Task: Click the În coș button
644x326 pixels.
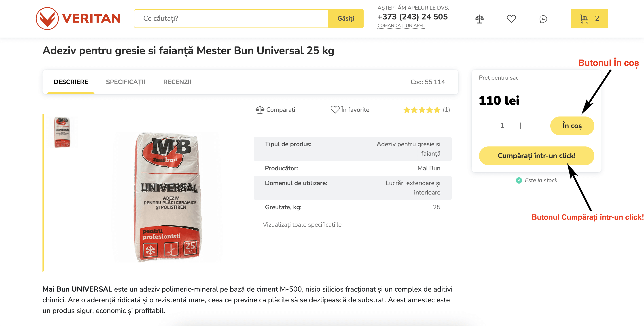Action: (572, 126)
